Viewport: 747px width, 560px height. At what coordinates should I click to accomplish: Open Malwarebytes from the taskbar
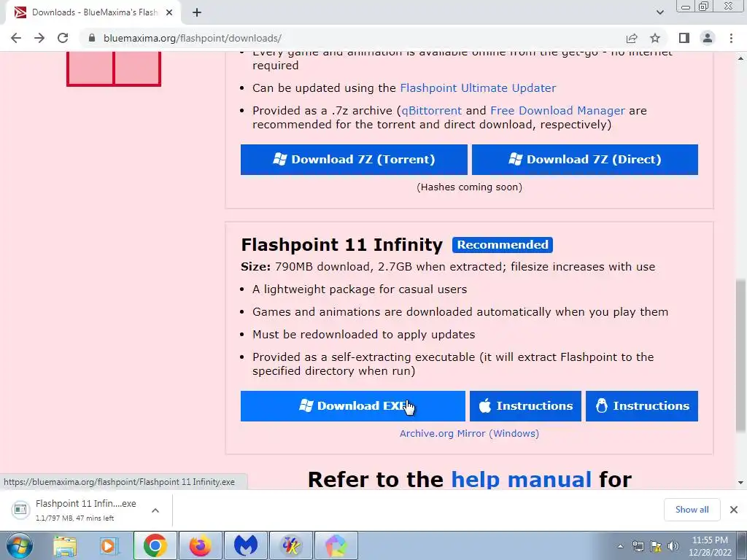245,545
